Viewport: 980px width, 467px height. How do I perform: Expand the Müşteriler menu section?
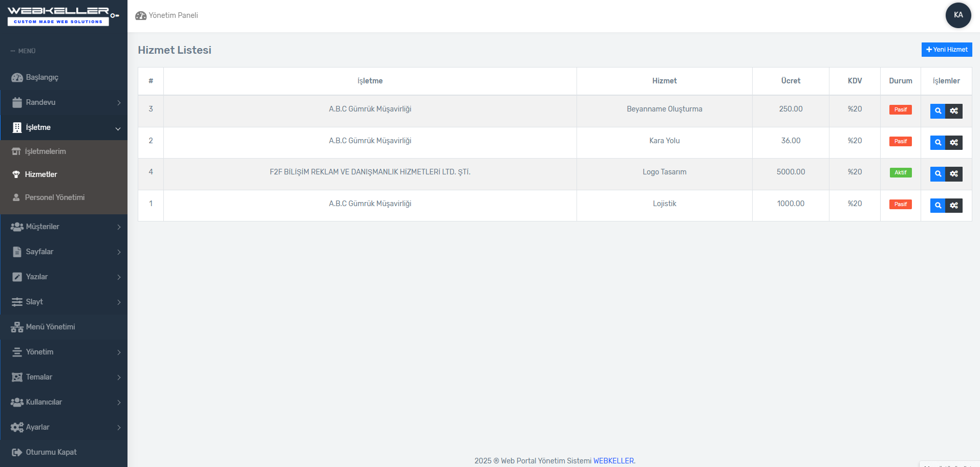point(64,227)
